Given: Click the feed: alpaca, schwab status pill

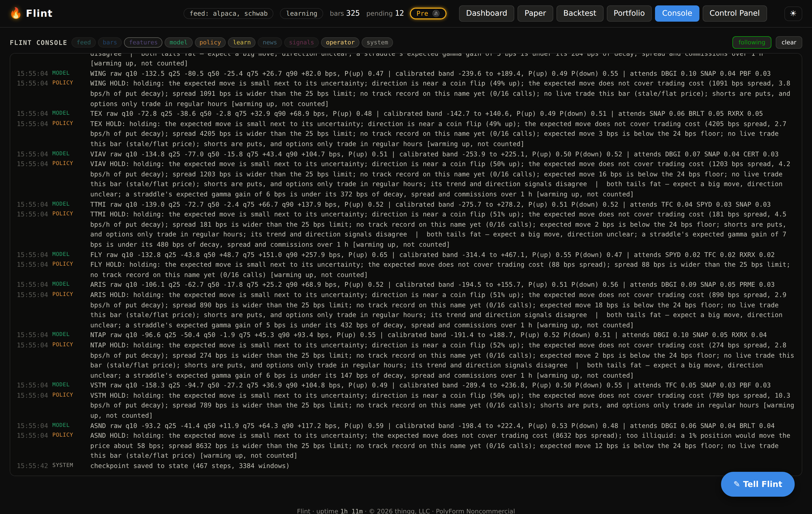Looking at the screenshot, I should click(228, 14).
